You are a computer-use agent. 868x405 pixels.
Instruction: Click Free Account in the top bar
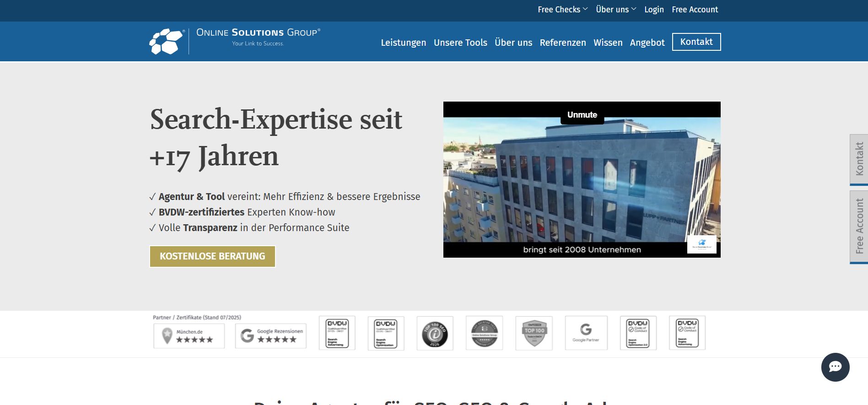click(x=695, y=10)
